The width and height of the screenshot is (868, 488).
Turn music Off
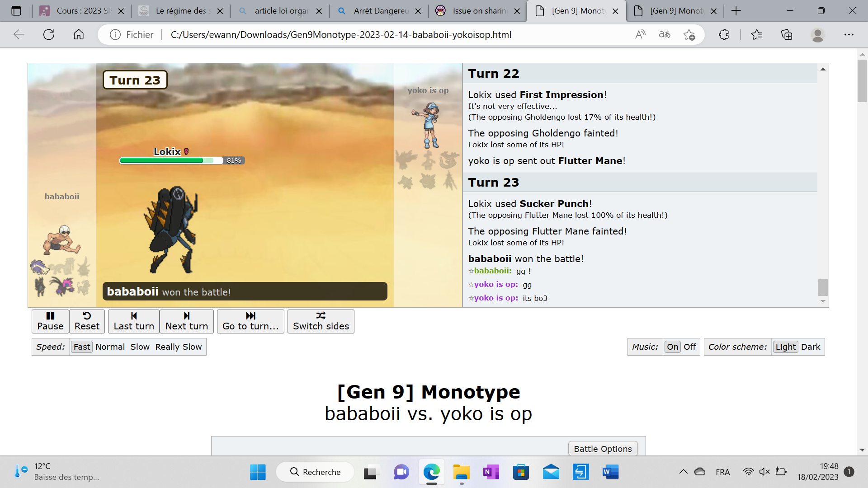[x=689, y=347]
